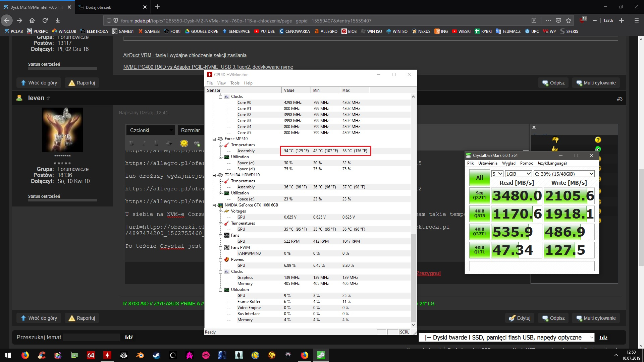Open the AirDuct VRM link
The width and height of the screenshot is (644, 362).
(185, 55)
